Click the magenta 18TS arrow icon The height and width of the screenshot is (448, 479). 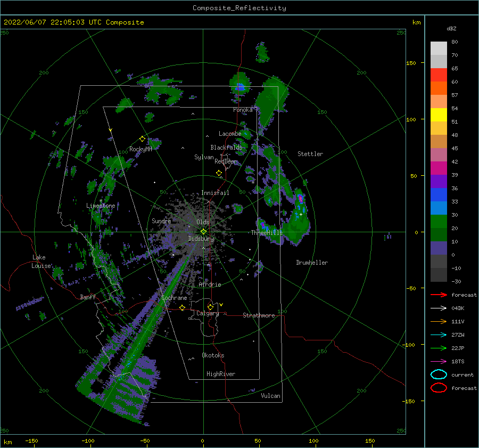pyautogui.click(x=439, y=362)
